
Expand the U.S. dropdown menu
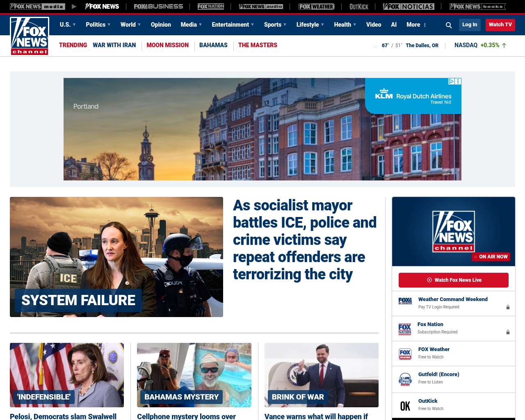[68, 25]
